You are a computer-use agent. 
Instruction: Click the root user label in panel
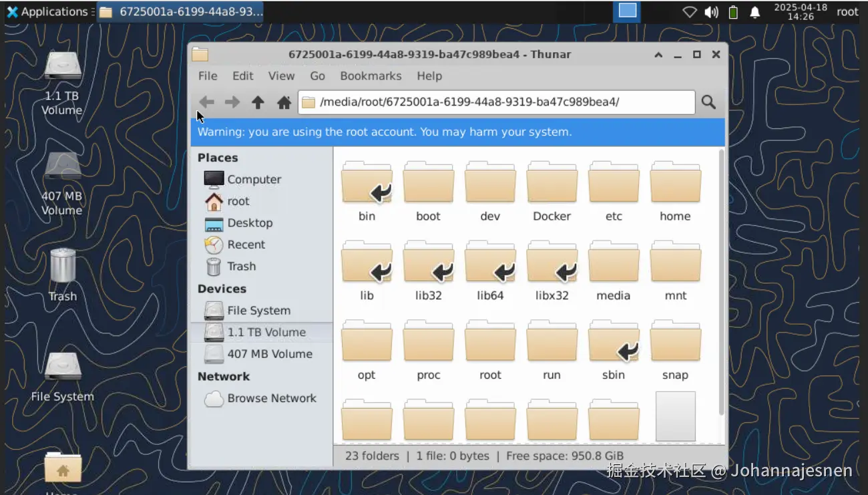coord(847,11)
